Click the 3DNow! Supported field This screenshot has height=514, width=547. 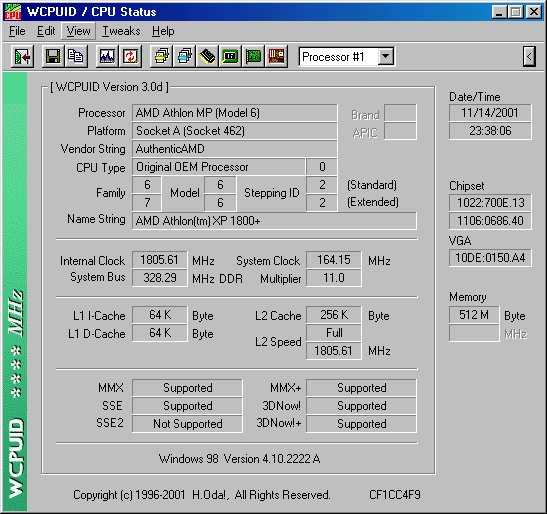tap(361, 406)
